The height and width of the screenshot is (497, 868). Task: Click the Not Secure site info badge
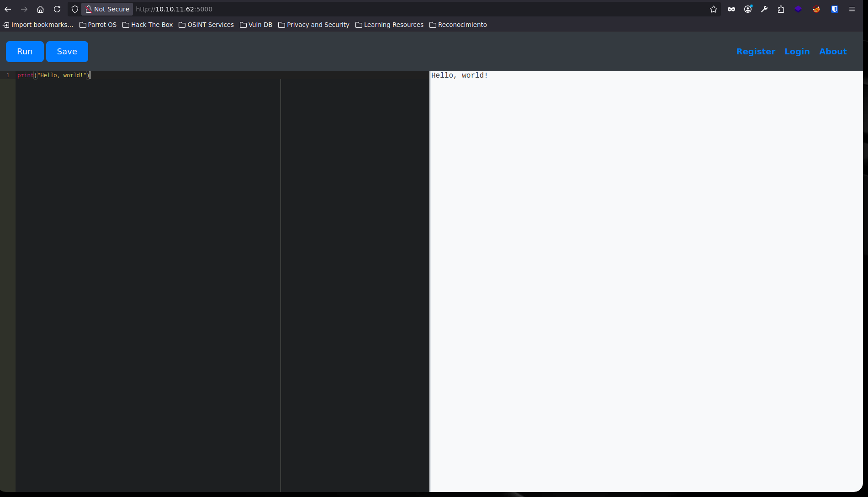107,9
